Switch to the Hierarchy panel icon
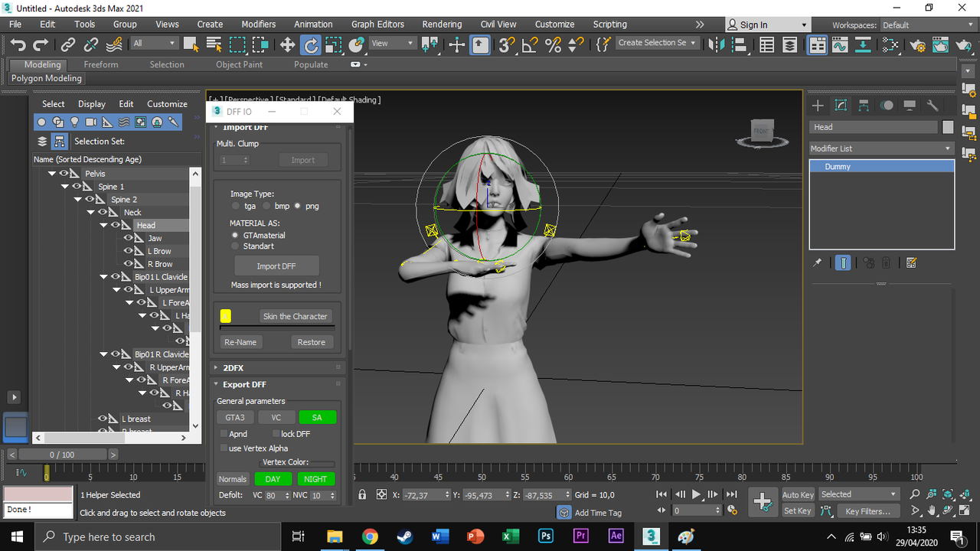 864,106
